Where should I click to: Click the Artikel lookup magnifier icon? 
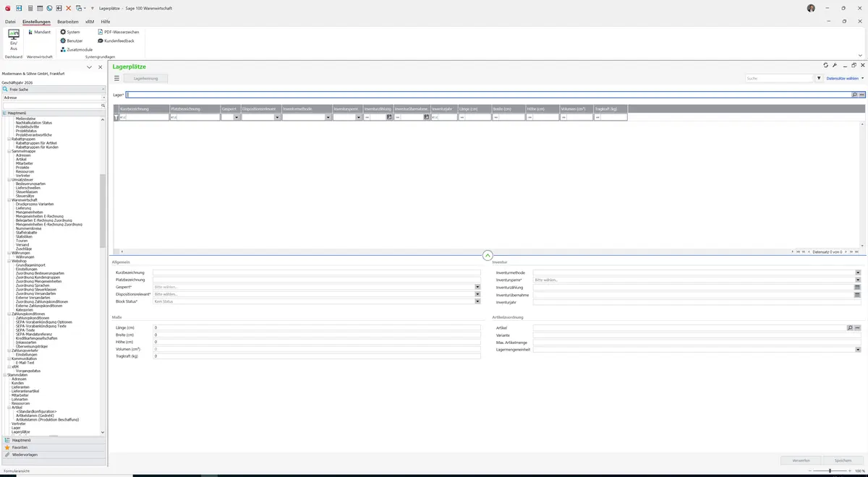pyautogui.click(x=850, y=327)
